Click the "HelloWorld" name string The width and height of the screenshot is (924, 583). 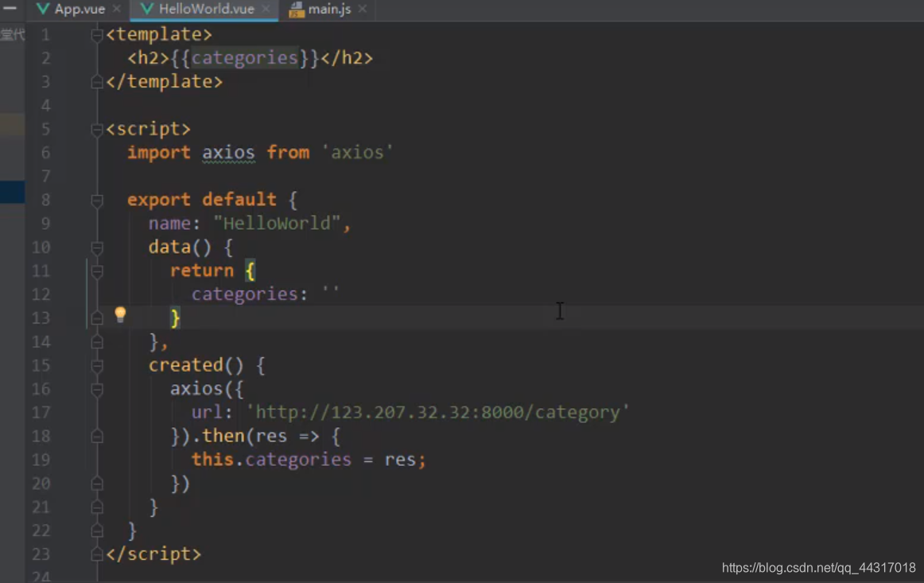(x=277, y=223)
